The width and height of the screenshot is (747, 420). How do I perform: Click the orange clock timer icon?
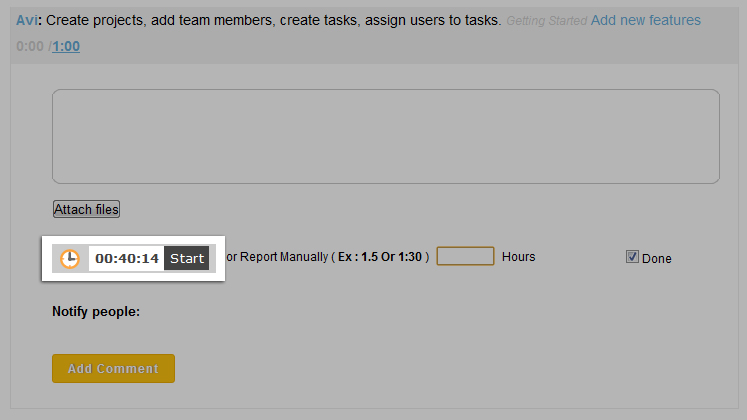pyautogui.click(x=69, y=258)
